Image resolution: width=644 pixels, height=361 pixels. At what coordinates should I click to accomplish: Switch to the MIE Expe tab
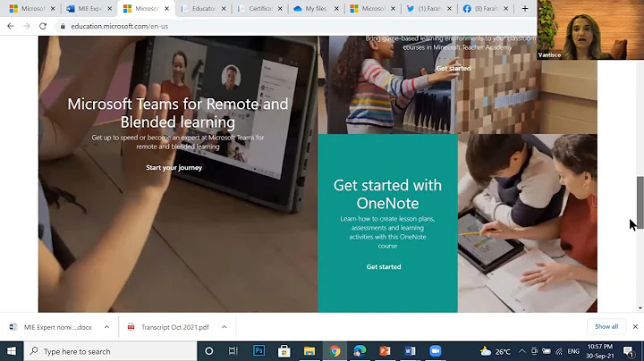click(89, 9)
